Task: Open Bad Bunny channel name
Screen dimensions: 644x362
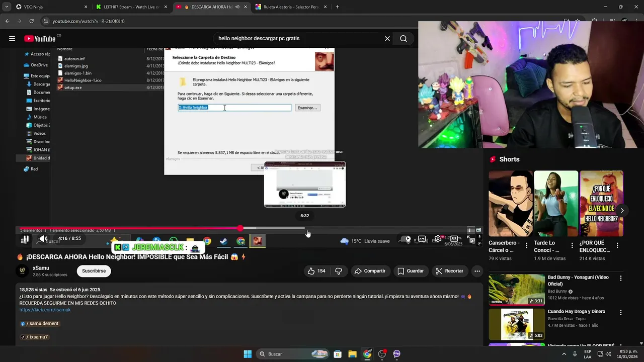Action: 557,291
